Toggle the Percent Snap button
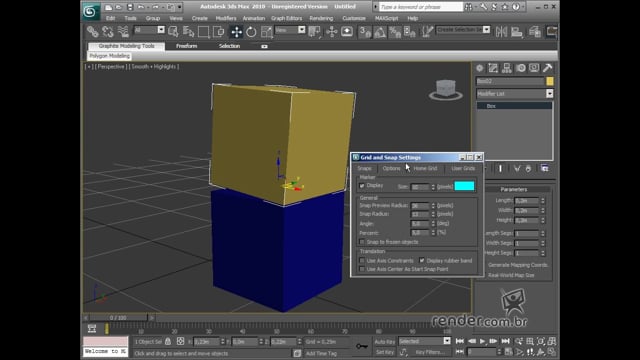 point(395,31)
